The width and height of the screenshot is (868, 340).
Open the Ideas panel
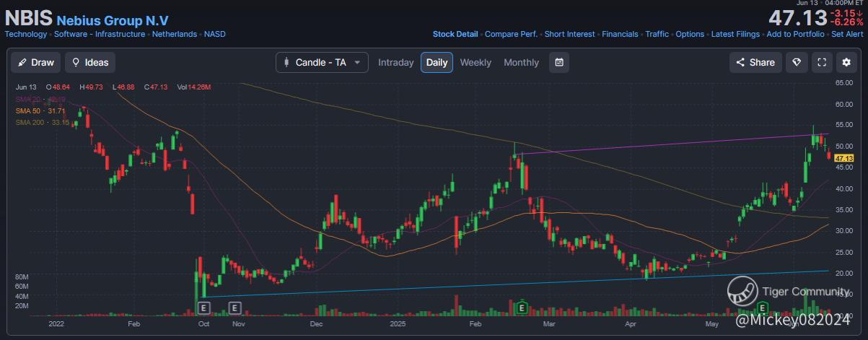[90, 62]
